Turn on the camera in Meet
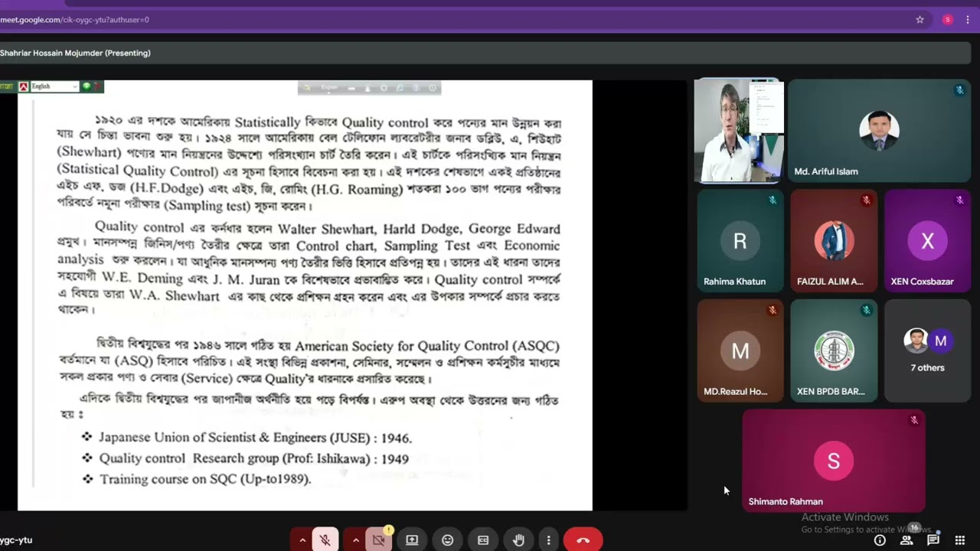The width and height of the screenshot is (980, 551). click(378, 540)
